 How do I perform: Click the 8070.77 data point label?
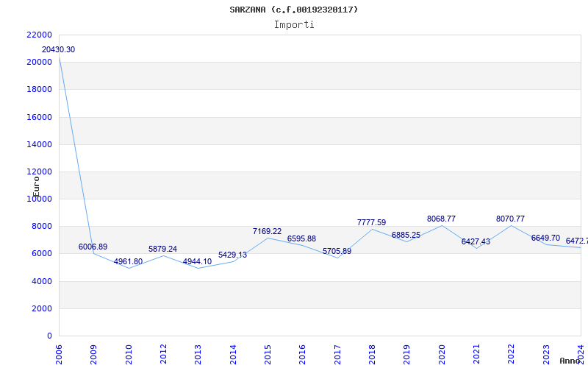point(510,219)
